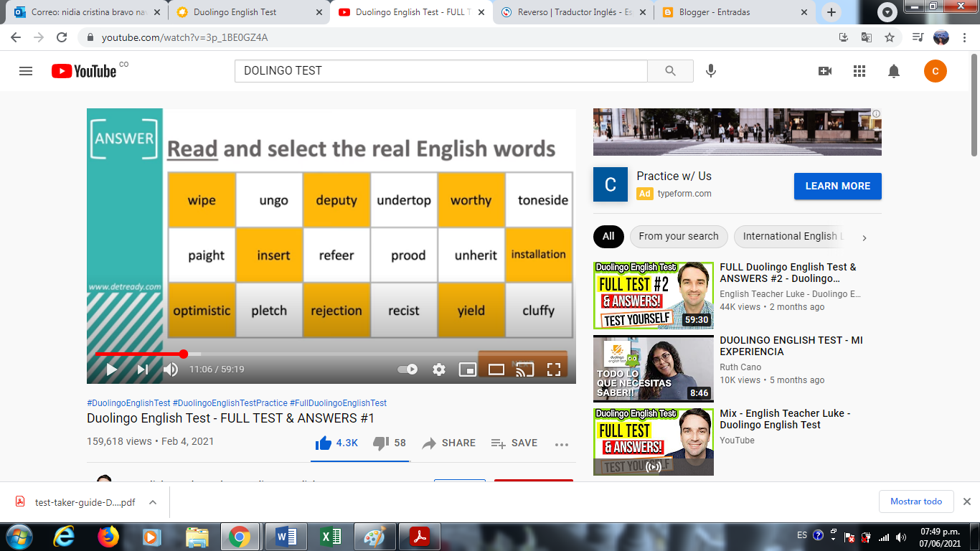Open Mix - English Teacher Luke playlist
Image resolution: width=980 pixels, height=551 pixels.
pyautogui.click(x=786, y=419)
